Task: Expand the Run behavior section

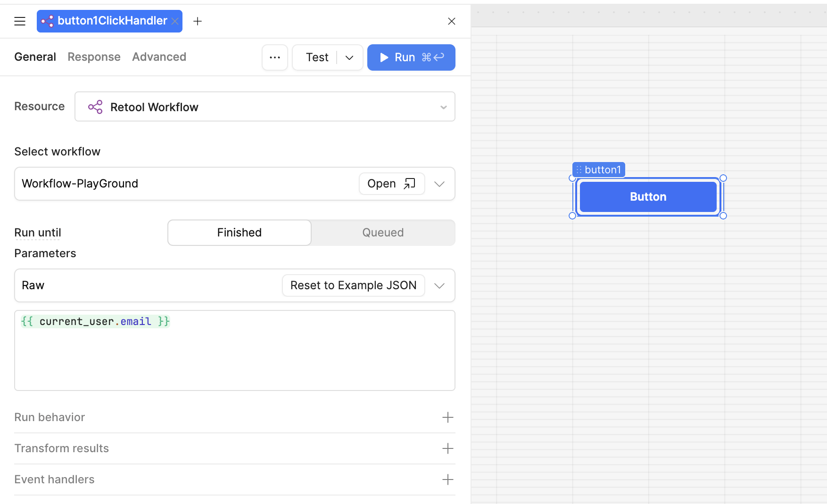Action: 447,417
